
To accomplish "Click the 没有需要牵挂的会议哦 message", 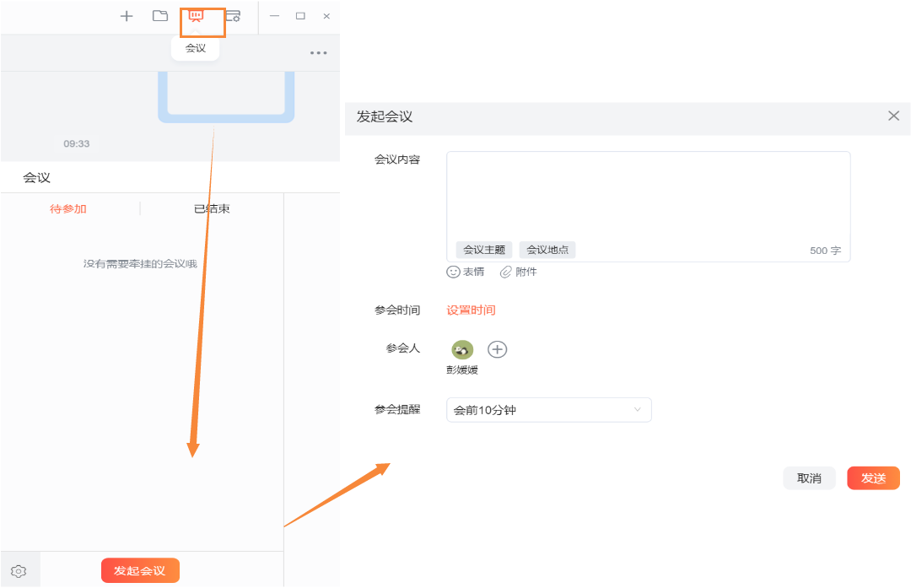I will tap(140, 264).
